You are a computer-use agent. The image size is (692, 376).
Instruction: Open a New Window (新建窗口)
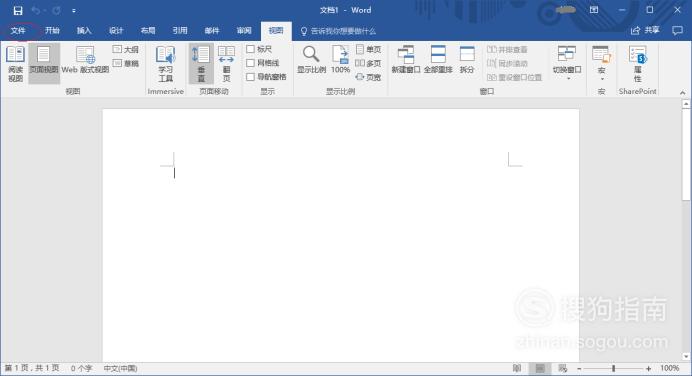[406, 60]
